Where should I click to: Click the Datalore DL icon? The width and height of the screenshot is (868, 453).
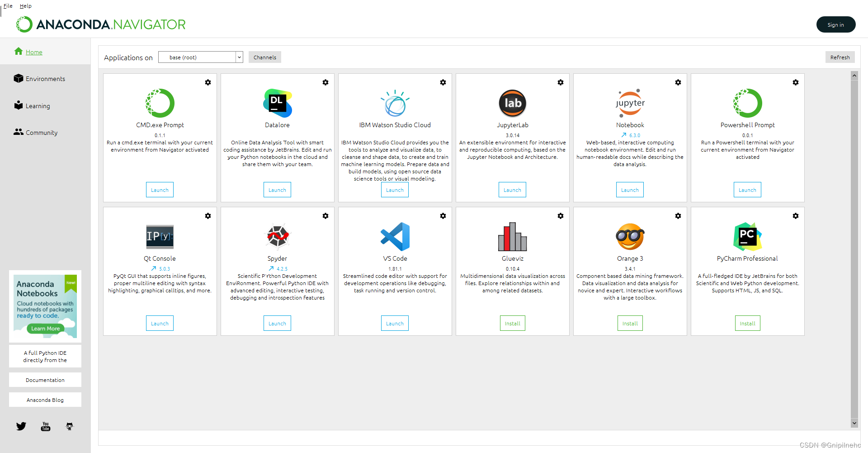tap(278, 103)
